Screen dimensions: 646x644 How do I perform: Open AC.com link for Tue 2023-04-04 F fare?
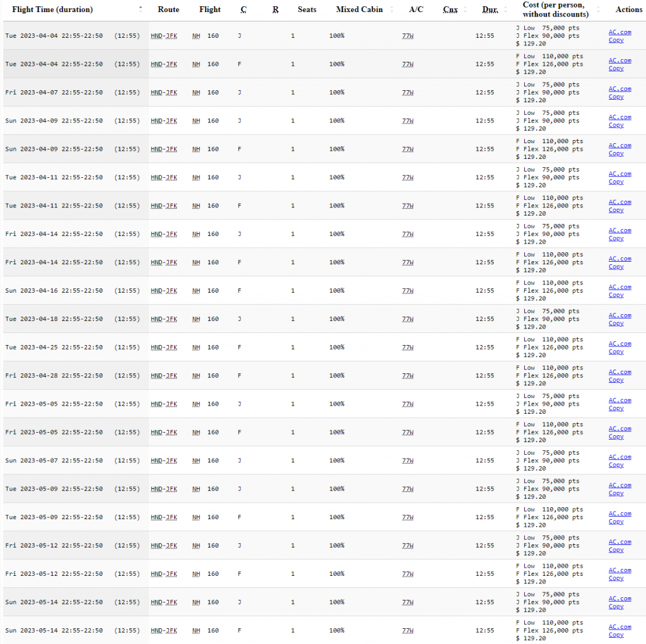620,61
